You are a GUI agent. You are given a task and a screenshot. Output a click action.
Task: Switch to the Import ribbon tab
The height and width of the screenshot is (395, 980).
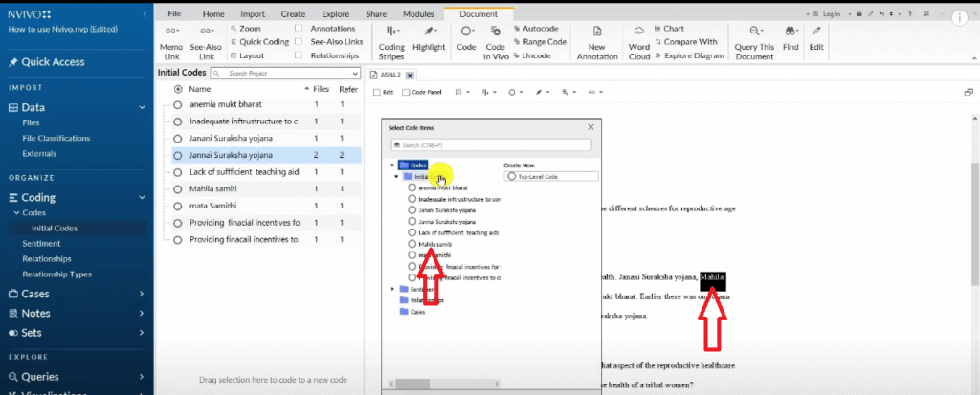[x=253, y=14]
